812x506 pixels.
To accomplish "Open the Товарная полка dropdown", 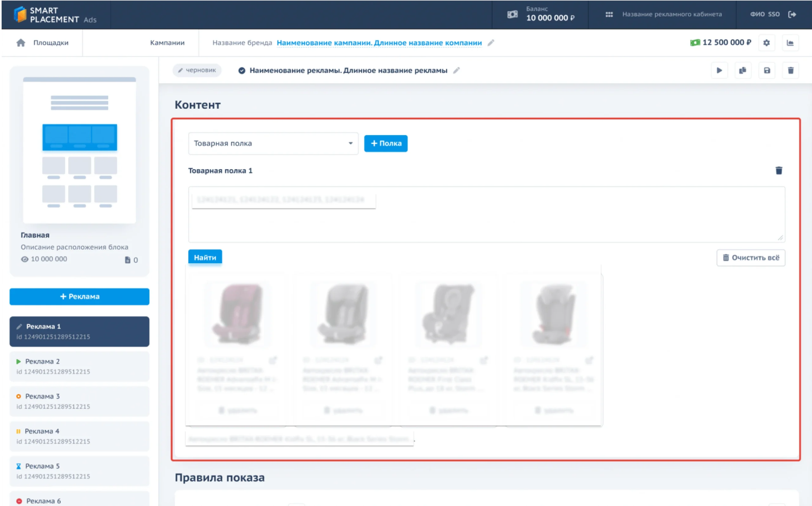I will pos(273,143).
